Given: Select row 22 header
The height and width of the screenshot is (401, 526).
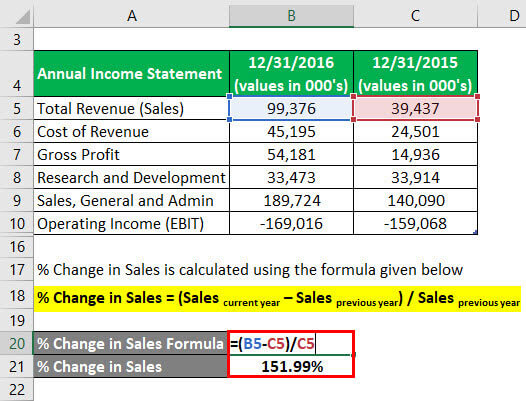Looking at the screenshot, I should (x=17, y=390).
